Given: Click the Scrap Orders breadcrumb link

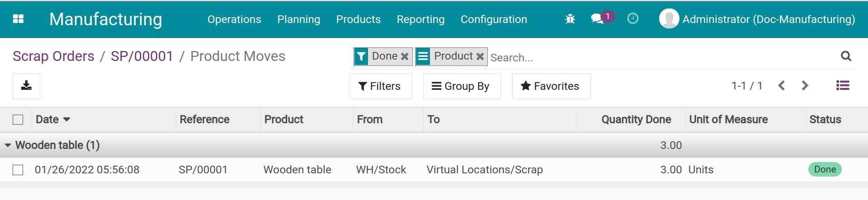Looking at the screenshot, I should pos(53,56).
